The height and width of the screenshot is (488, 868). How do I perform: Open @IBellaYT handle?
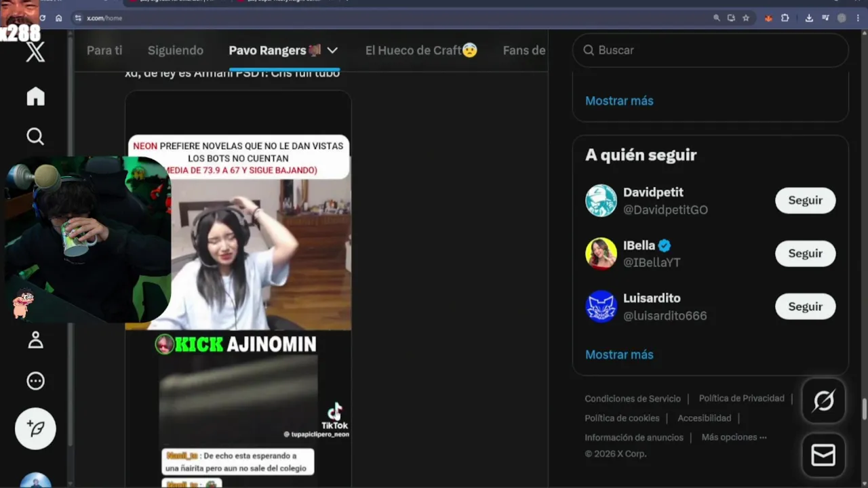652,263
